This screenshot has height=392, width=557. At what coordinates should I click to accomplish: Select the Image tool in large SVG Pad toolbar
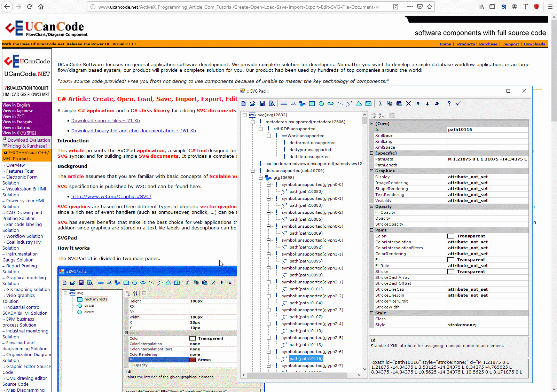(368, 103)
